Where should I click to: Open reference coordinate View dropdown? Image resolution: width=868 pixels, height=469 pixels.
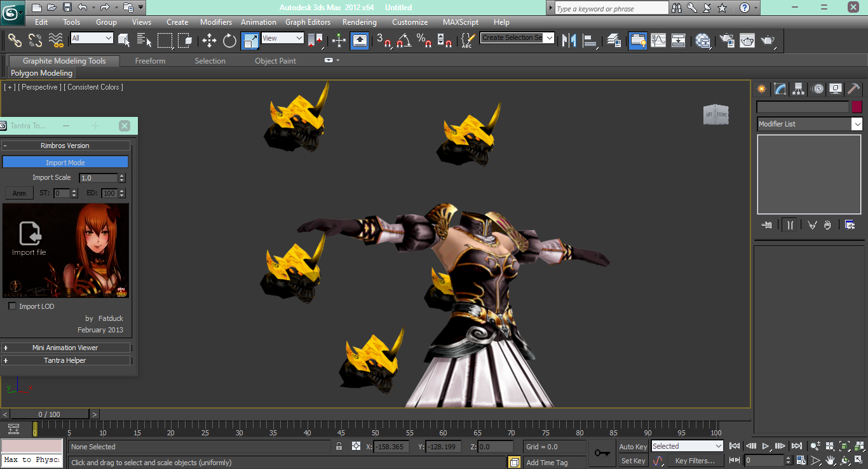[x=283, y=38]
